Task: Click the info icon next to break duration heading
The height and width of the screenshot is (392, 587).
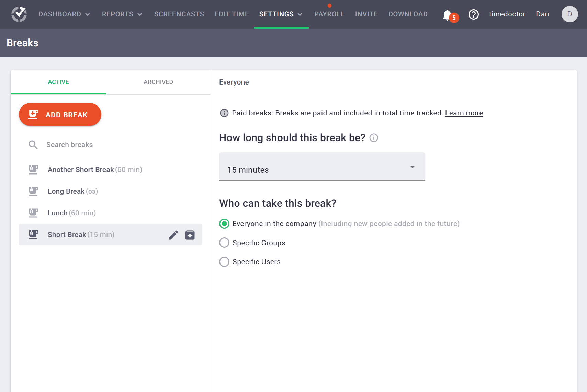Action: (x=374, y=138)
